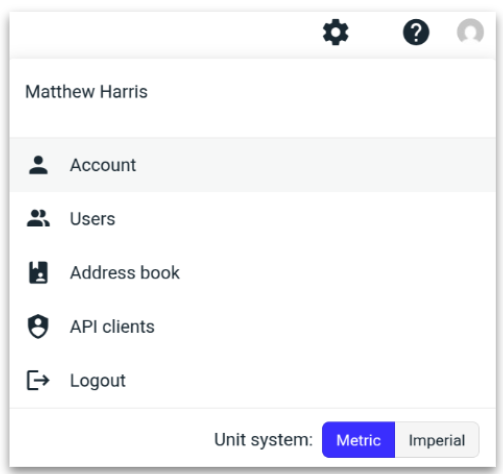
Task: Click the question mark help icon
Action: click(416, 32)
